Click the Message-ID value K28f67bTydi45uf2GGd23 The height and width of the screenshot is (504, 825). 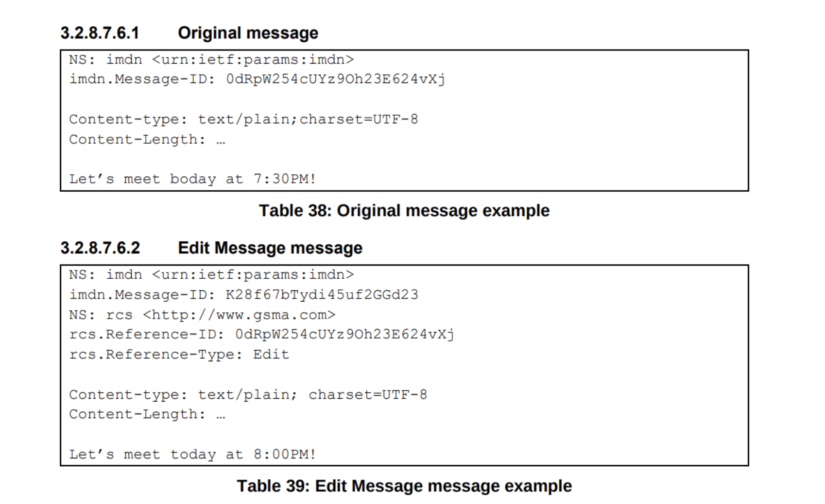click(x=322, y=295)
